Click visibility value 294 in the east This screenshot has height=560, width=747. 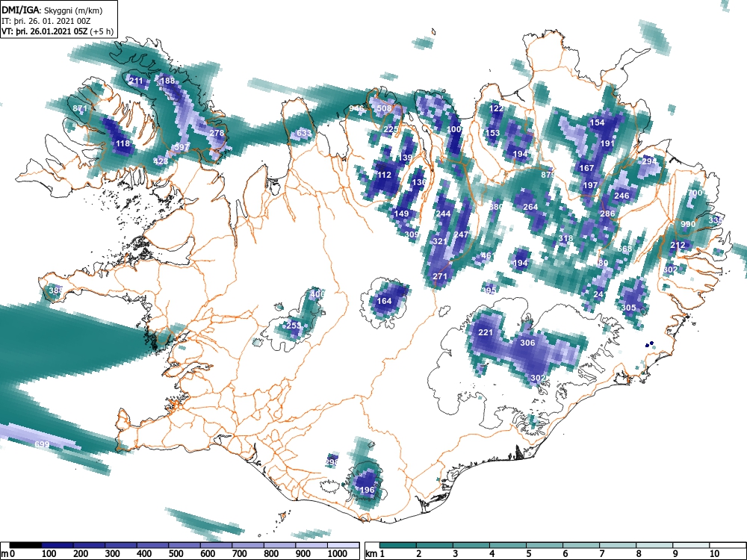(649, 161)
